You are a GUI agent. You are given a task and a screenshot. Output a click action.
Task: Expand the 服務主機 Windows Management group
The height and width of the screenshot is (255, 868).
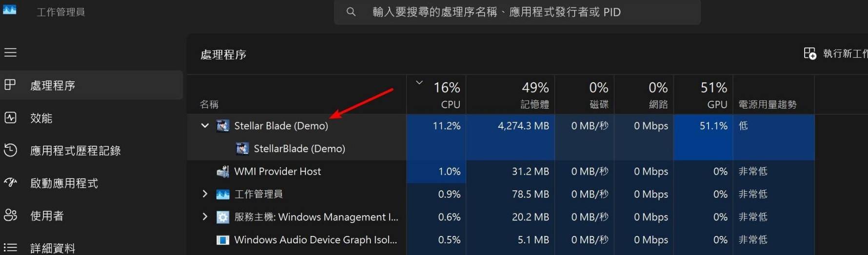point(205,216)
